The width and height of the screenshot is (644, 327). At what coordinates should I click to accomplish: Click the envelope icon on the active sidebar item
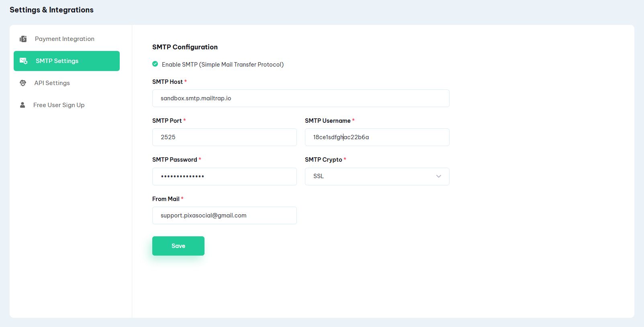click(x=23, y=61)
